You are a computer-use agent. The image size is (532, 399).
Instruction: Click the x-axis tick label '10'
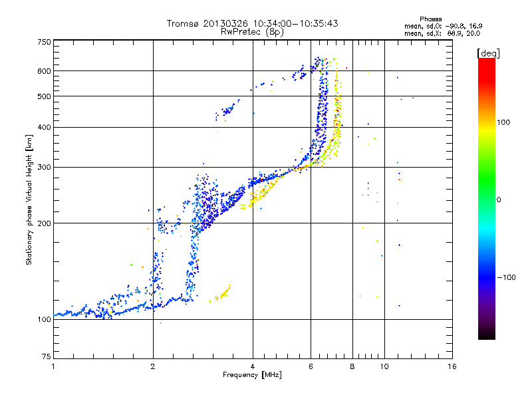(384, 366)
